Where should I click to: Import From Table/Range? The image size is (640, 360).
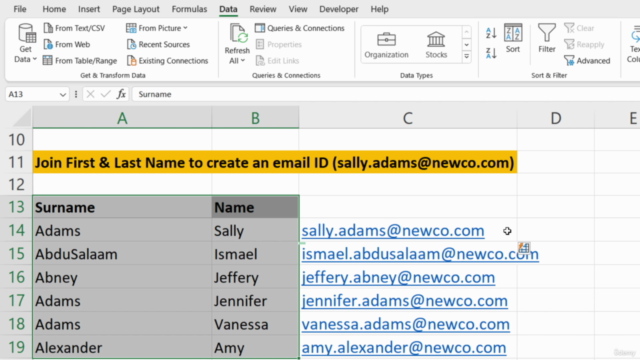[x=80, y=61]
